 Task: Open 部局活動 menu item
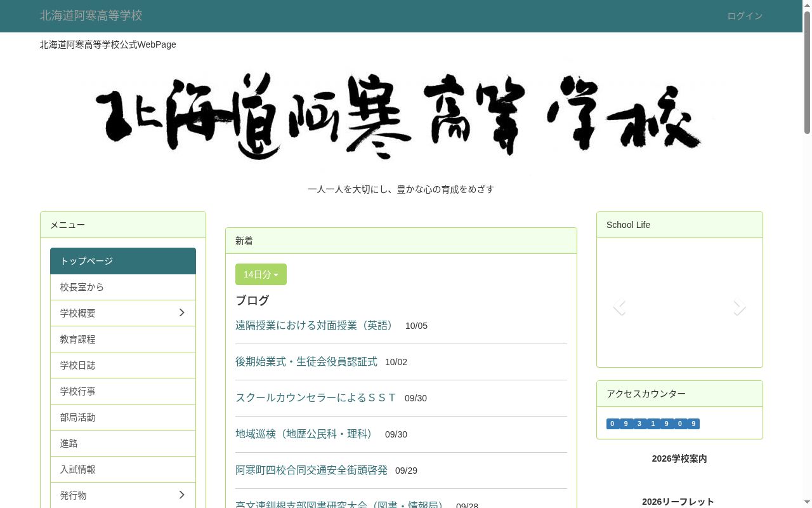coord(123,417)
